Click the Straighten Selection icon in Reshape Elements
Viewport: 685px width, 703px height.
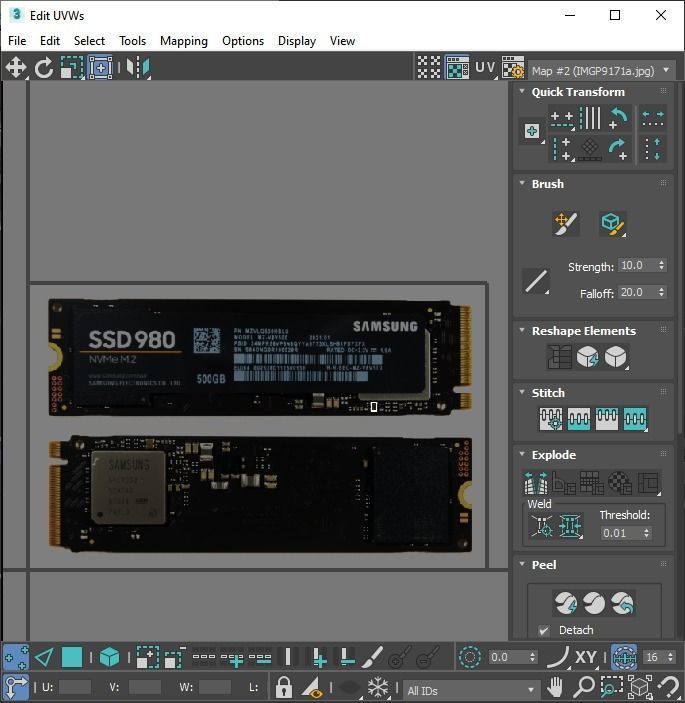[559, 357]
